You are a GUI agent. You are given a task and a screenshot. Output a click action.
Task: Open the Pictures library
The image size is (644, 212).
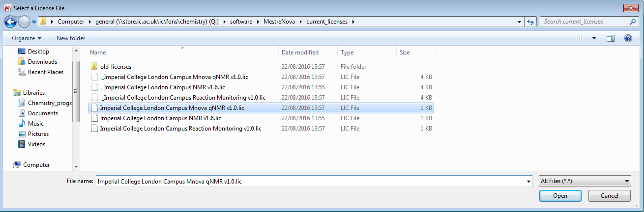click(38, 134)
